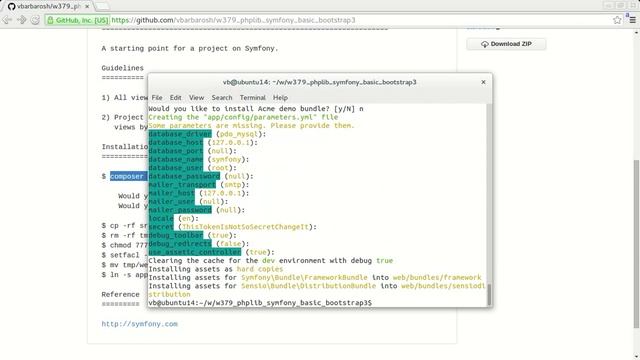Click the terminal shell prompt line
640x360 pixels.
tap(260, 303)
